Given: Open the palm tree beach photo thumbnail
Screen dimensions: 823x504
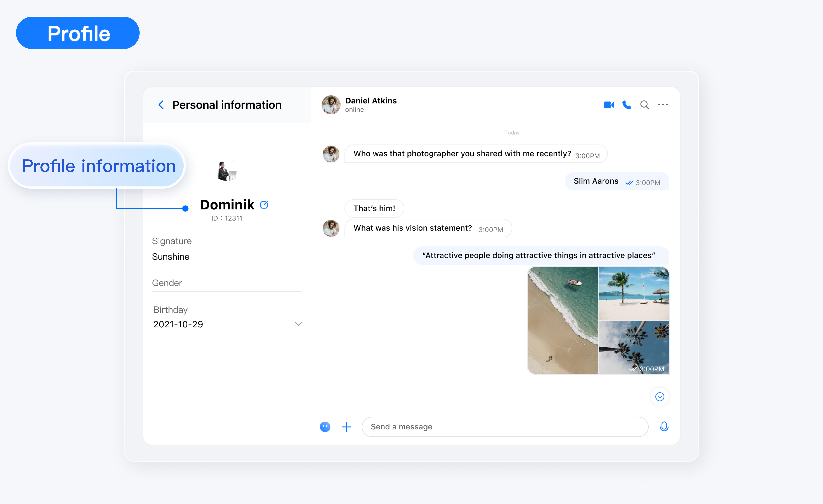Looking at the screenshot, I should point(634,293).
